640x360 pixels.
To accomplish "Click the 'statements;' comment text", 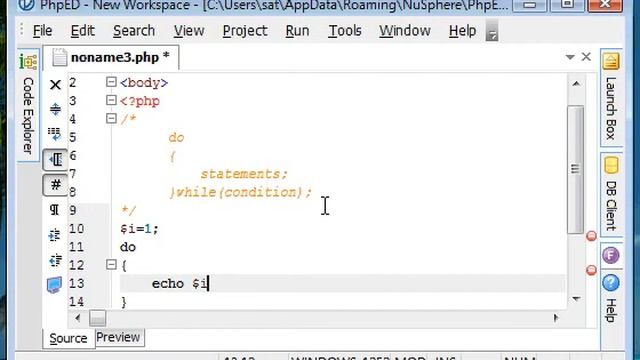I will click(x=244, y=174).
